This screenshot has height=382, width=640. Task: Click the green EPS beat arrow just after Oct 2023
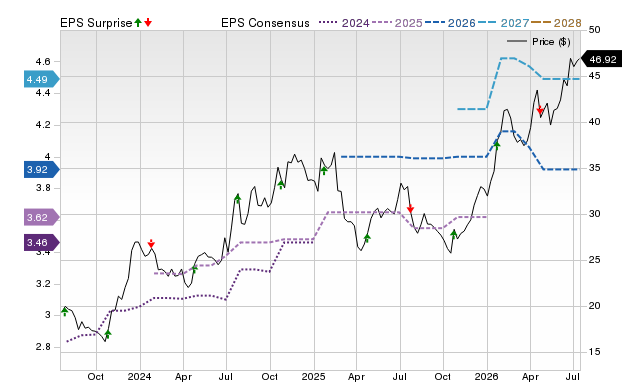[108, 334]
